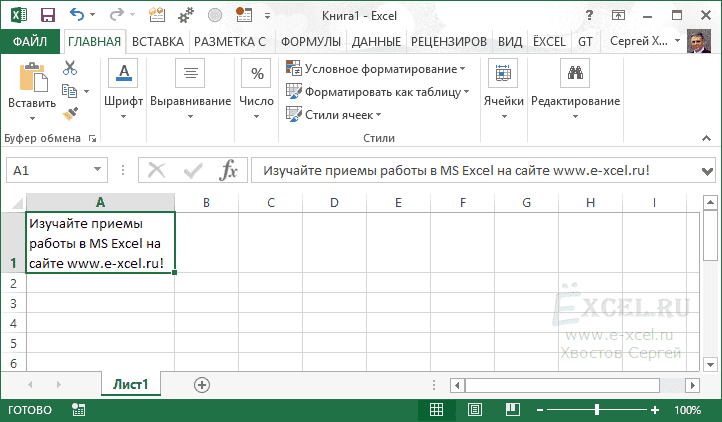The height and width of the screenshot is (422, 722).
Task: Open the undo history dropdown arrow
Action: point(92,15)
